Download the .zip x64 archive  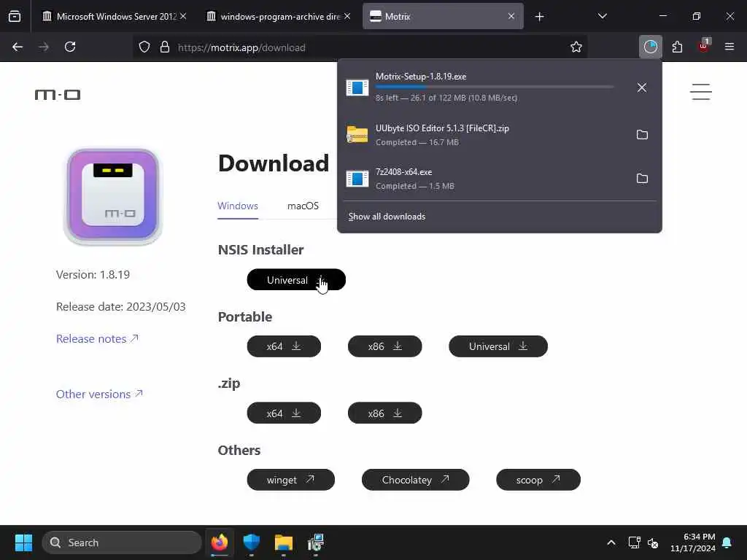[284, 413]
